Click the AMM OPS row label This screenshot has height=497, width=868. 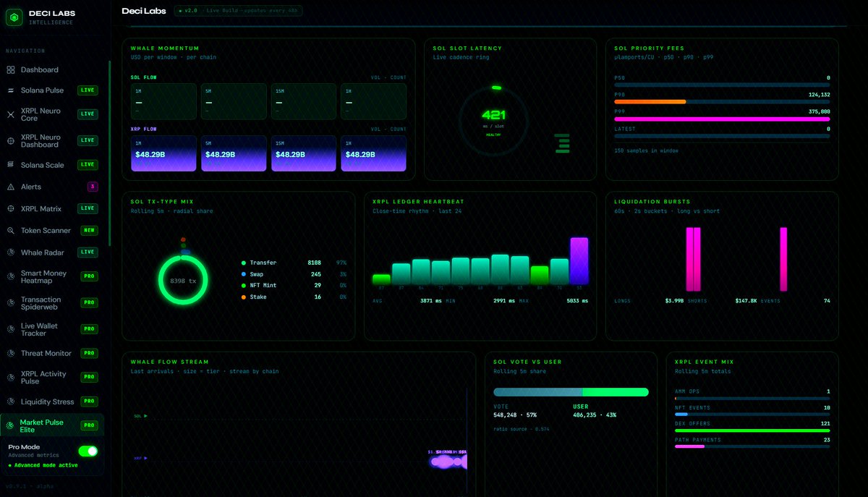coord(686,391)
